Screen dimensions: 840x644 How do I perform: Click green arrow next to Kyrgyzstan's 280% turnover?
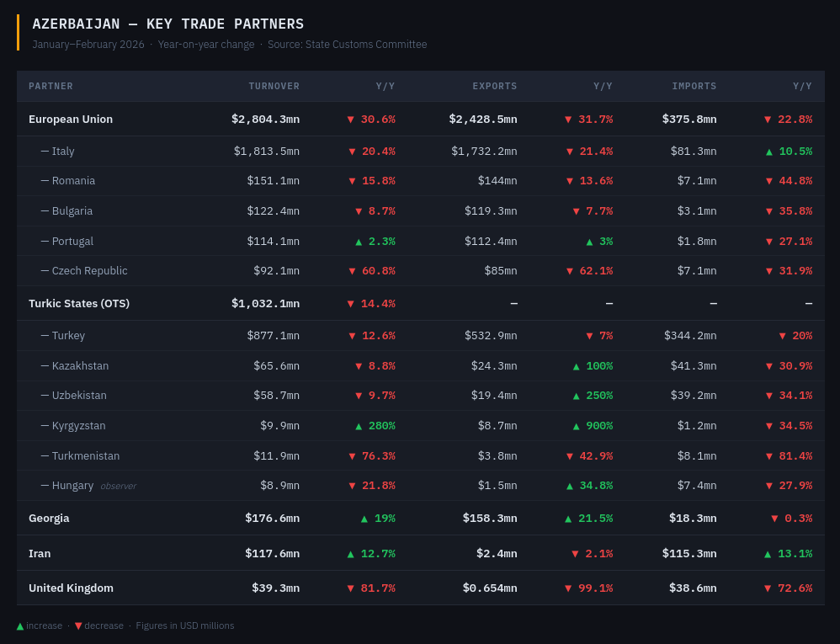(x=359, y=426)
